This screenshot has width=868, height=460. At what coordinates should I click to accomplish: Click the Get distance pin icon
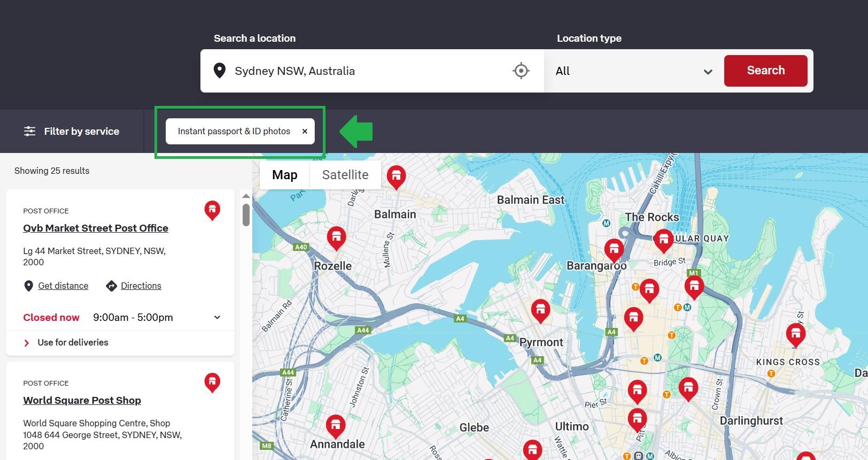29,286
